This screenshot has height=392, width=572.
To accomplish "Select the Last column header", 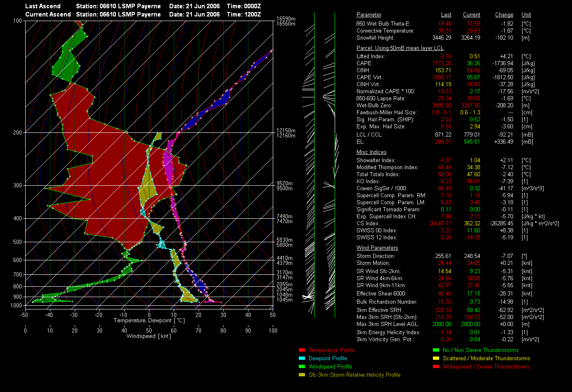I will click(x=446, y=15).
